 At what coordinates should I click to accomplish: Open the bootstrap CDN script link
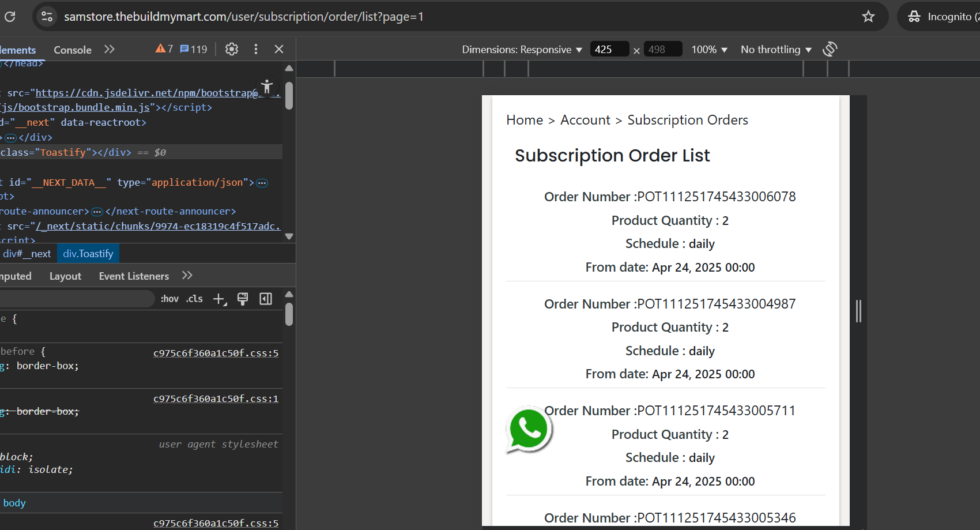(x=157, y=93)
